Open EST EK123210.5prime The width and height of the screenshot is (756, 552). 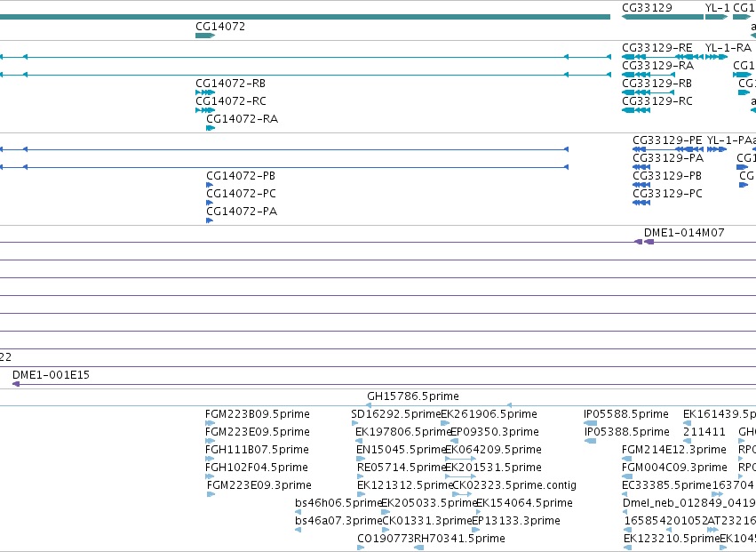pos(672,539)
